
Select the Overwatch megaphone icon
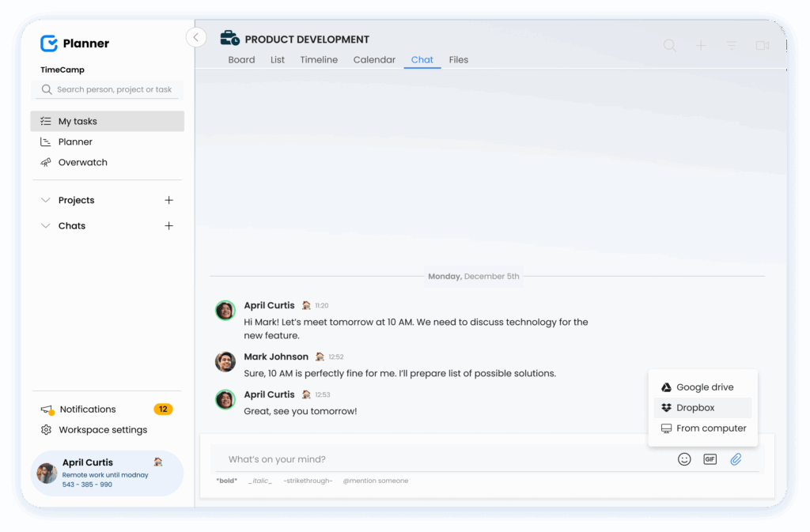tap(44, 162)
